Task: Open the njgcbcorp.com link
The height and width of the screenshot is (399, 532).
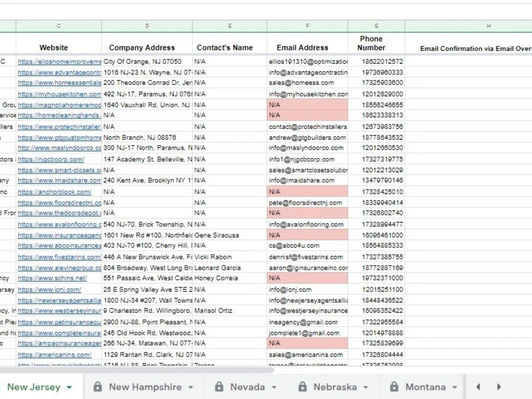Action: coord(51,160)
